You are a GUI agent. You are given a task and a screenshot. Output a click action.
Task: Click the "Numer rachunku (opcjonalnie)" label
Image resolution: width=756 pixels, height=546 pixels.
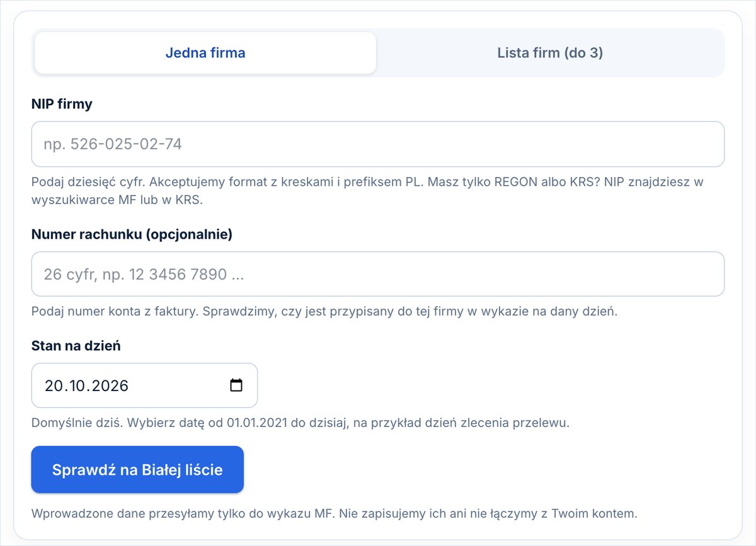pyautogui.click(x=132, y=234)
